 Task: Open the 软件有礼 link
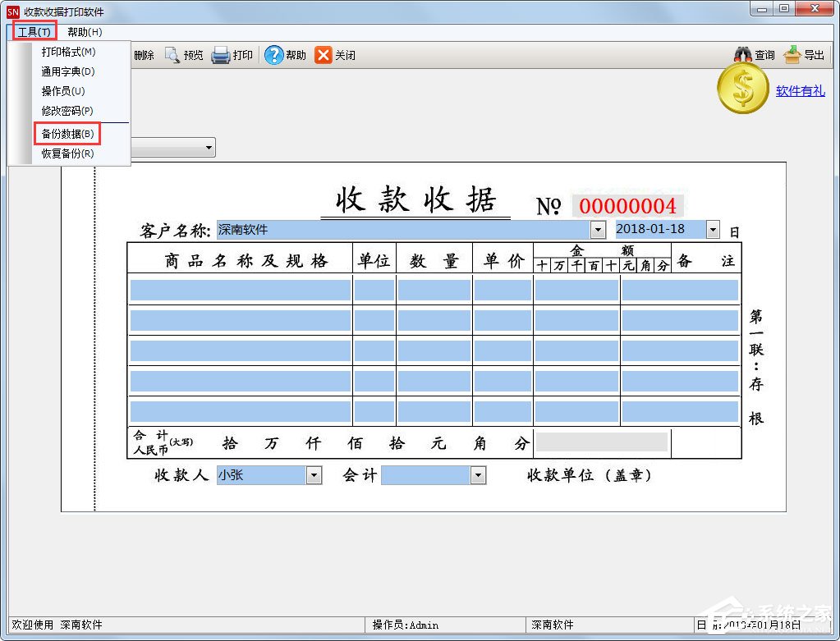pos(800,91)
